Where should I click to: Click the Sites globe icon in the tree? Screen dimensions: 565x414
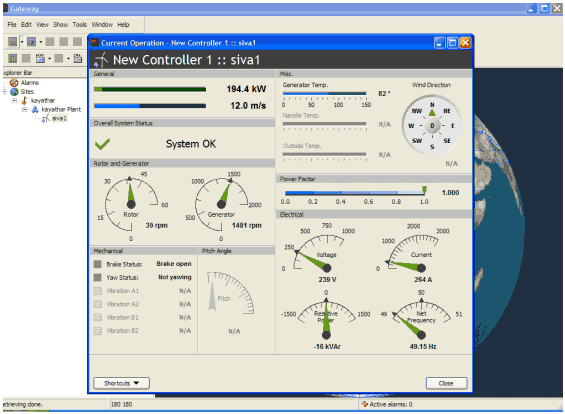point(14,92)
